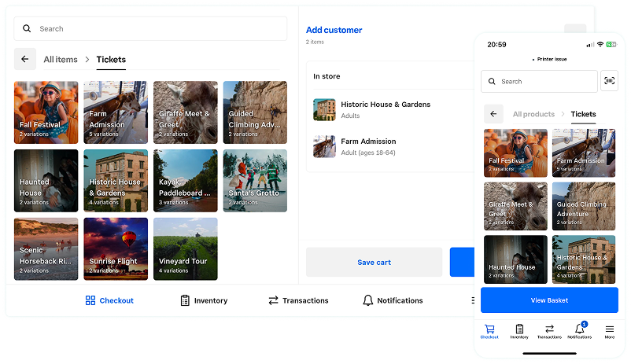
Task: Tap the More menu icon on mobile
Action: 609,331
